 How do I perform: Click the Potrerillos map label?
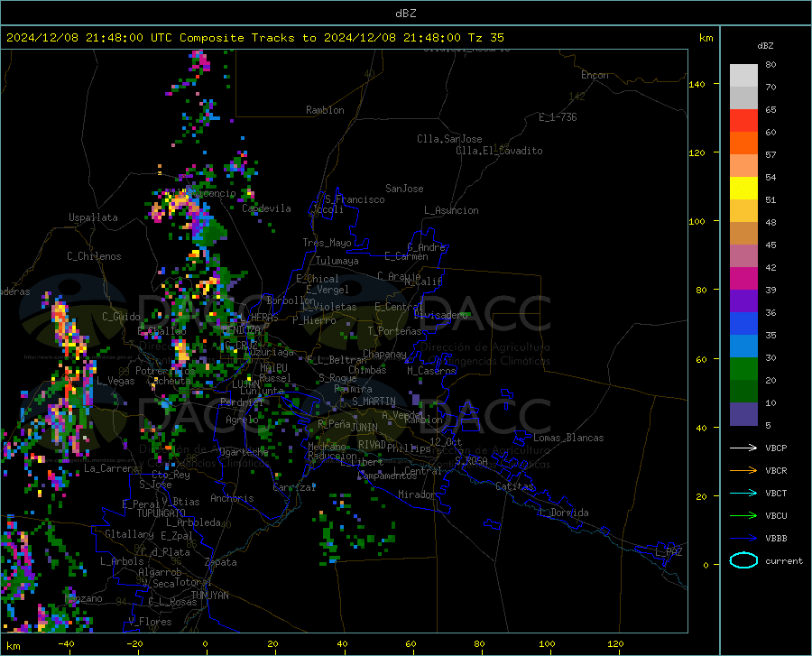165,371
